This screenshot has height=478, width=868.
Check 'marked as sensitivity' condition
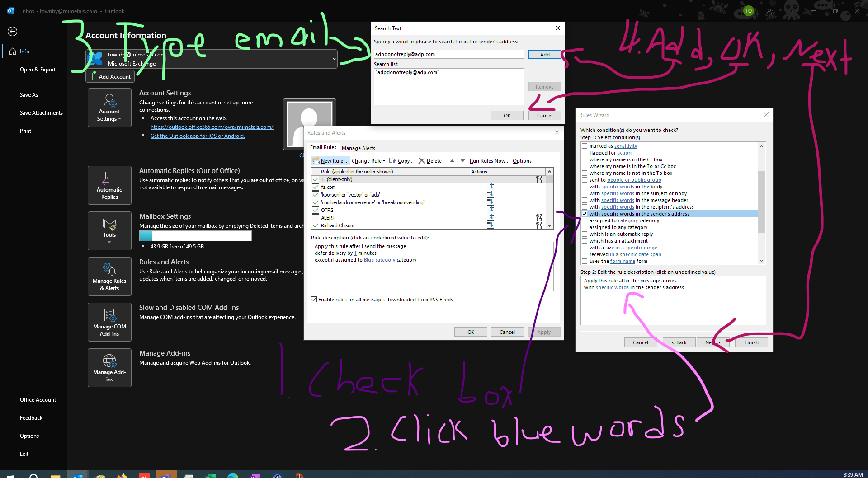click(585, 146)
